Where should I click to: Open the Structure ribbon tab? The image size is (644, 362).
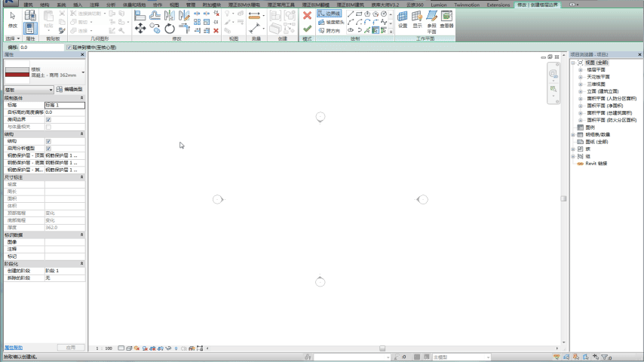point(44,5)
